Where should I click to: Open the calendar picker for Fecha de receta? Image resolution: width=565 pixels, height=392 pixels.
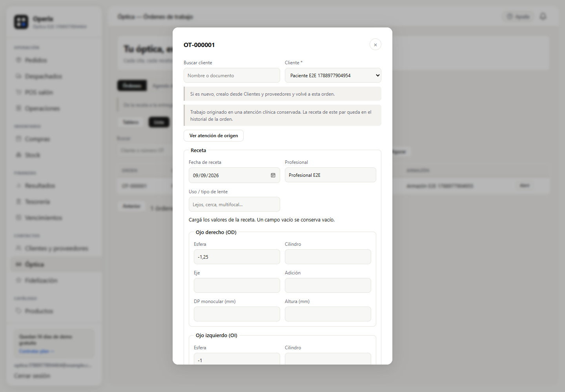point(273,175)
